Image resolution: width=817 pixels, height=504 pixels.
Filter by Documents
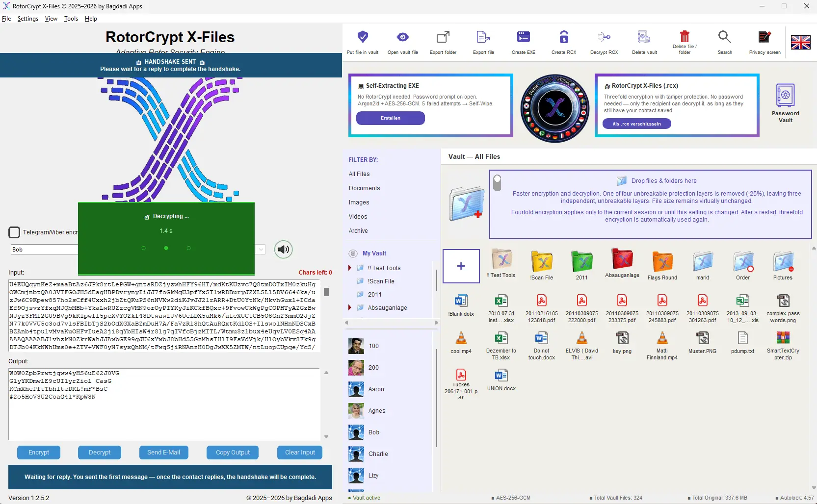(x=365, y=188)
